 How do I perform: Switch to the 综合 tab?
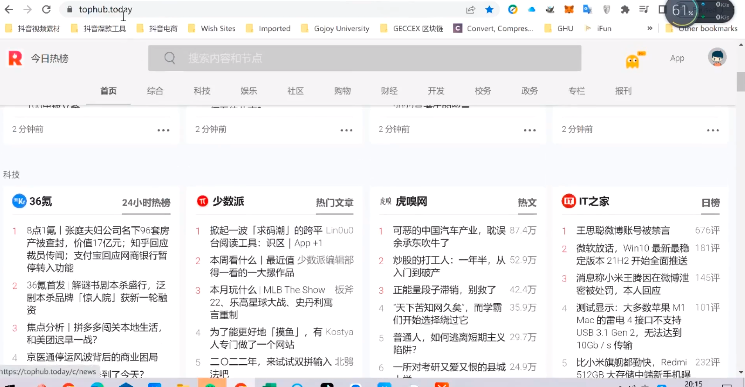(155, 91)
